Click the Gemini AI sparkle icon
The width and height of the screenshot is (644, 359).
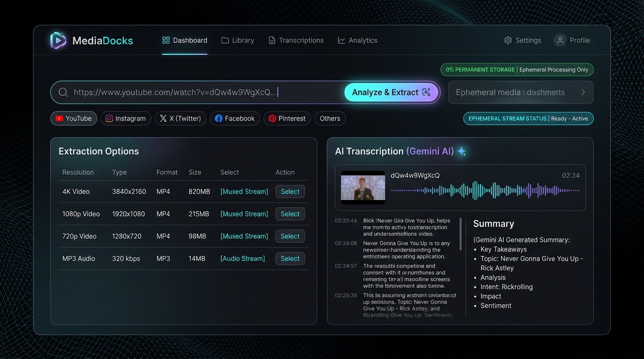[461, 151]
